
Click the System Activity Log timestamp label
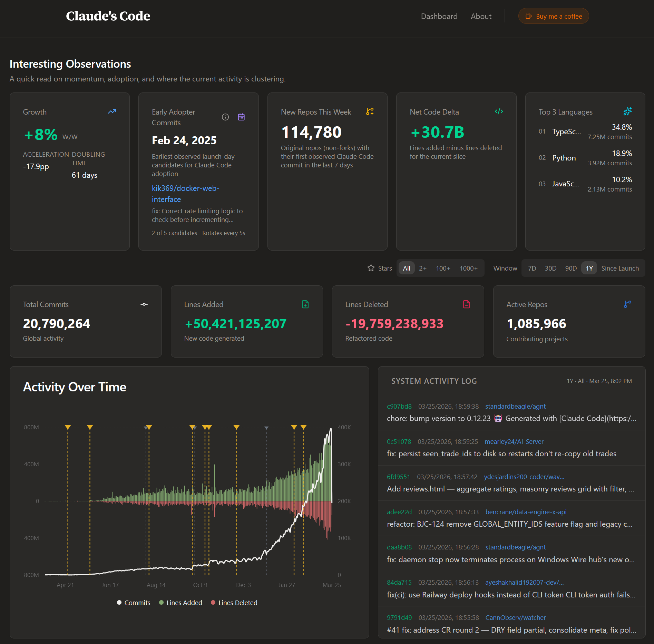599,381
